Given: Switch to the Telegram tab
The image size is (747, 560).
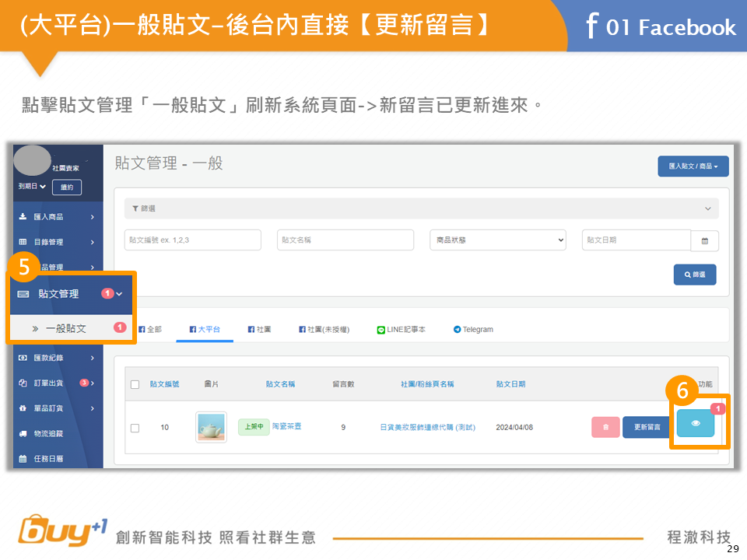Looking at the screenshot, I should (x=473, y=330).
